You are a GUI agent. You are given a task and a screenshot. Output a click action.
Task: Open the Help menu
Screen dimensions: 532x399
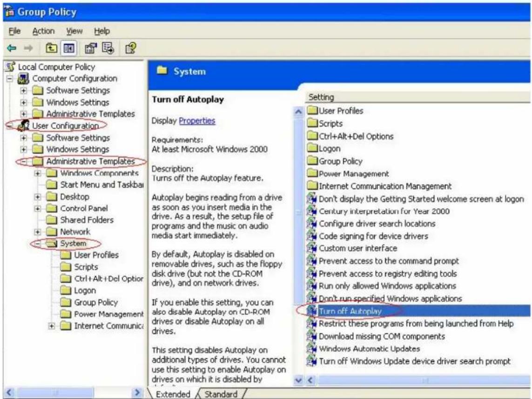click(x=102, y=31)
